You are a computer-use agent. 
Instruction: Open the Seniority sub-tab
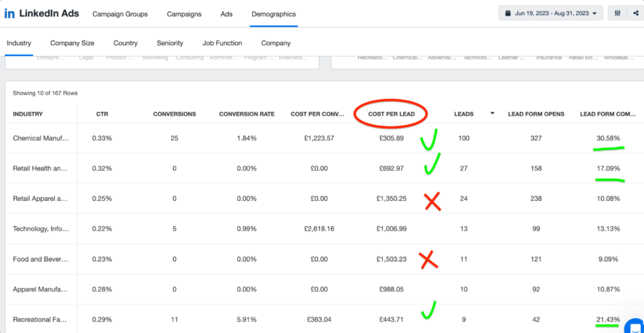coord(170,43)
